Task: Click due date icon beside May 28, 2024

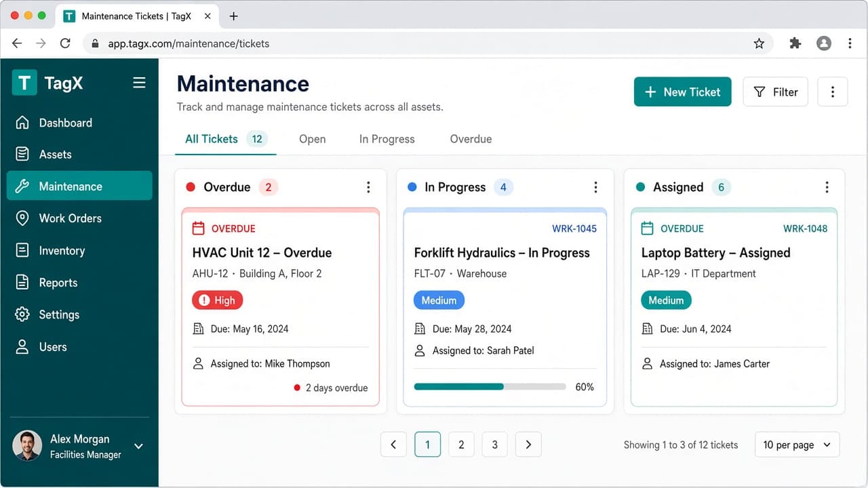Action: [x=420, y=329]
